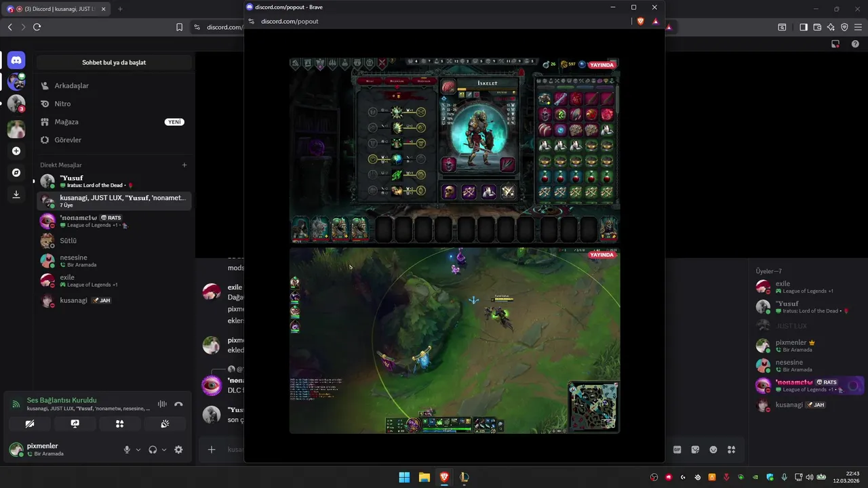Select nesesine in members list
Screen dimensions: 868x488
tap(809, 365)
